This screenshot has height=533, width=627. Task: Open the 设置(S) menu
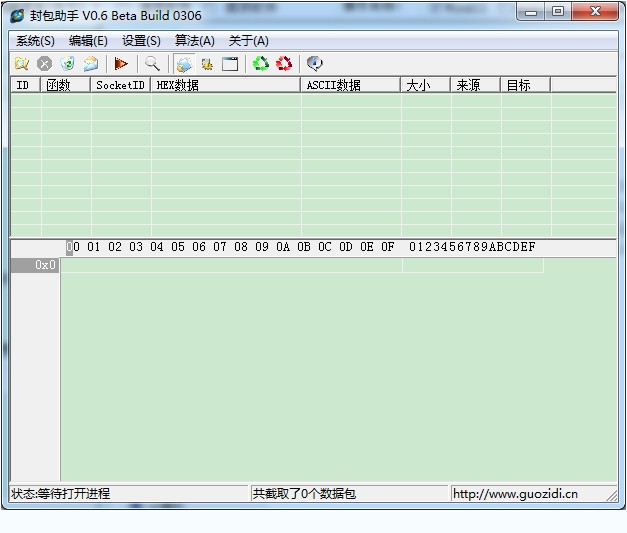point(141,41)
